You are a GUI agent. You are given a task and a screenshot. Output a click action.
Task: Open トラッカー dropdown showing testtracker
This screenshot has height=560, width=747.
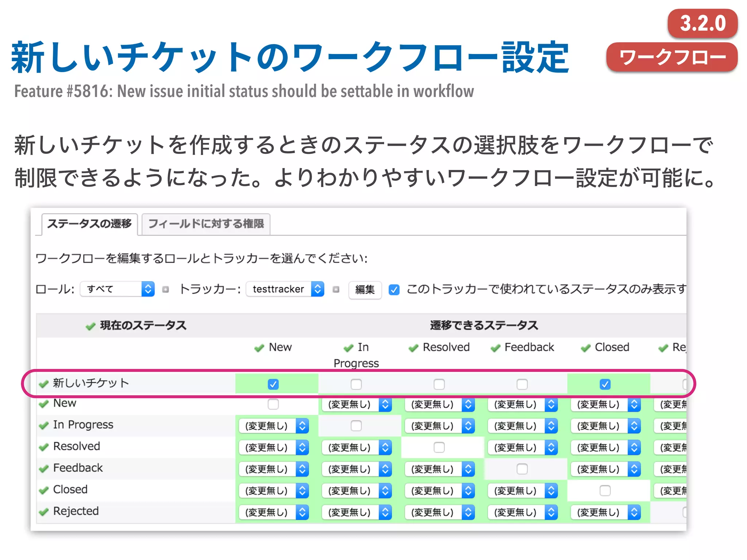[285, 289]
